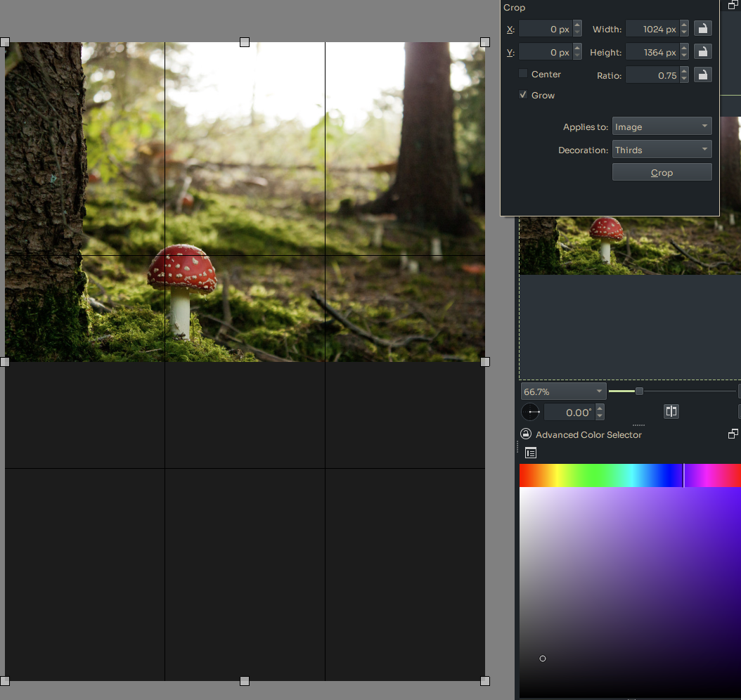Increase Ratio value with stepper

684,71
